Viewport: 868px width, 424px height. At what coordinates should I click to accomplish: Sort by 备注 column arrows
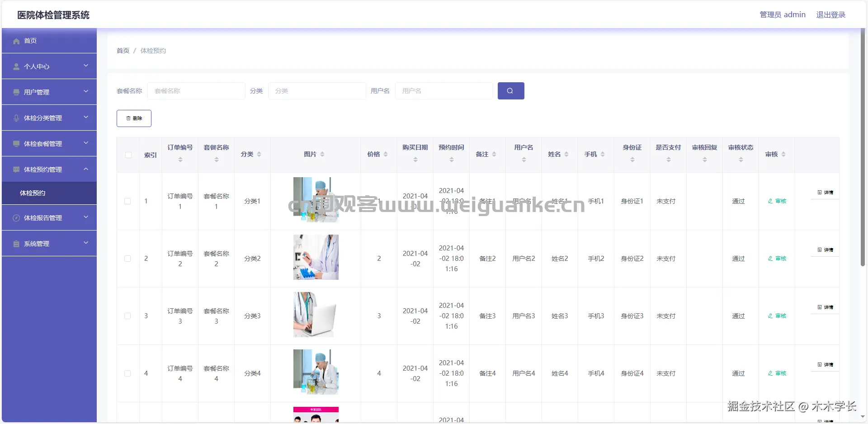point(494,154)
